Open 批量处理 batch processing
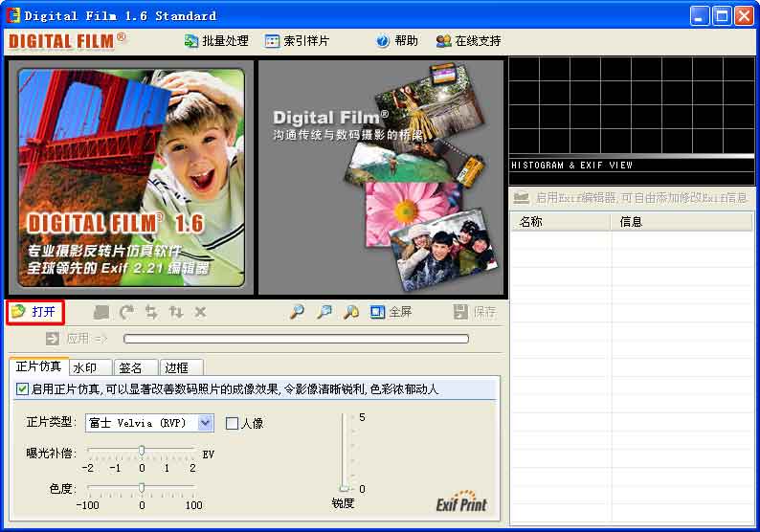Screen dimensions: 760x532 [x=216, y=41]
